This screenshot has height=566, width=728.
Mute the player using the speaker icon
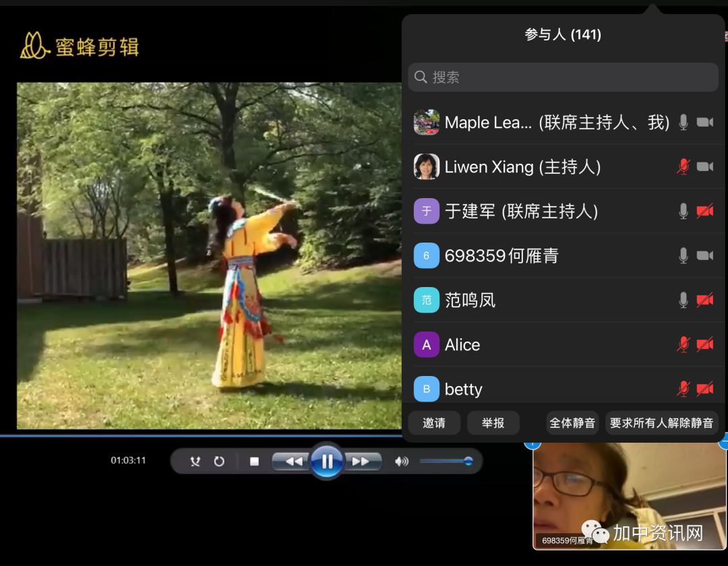point(402,462)
